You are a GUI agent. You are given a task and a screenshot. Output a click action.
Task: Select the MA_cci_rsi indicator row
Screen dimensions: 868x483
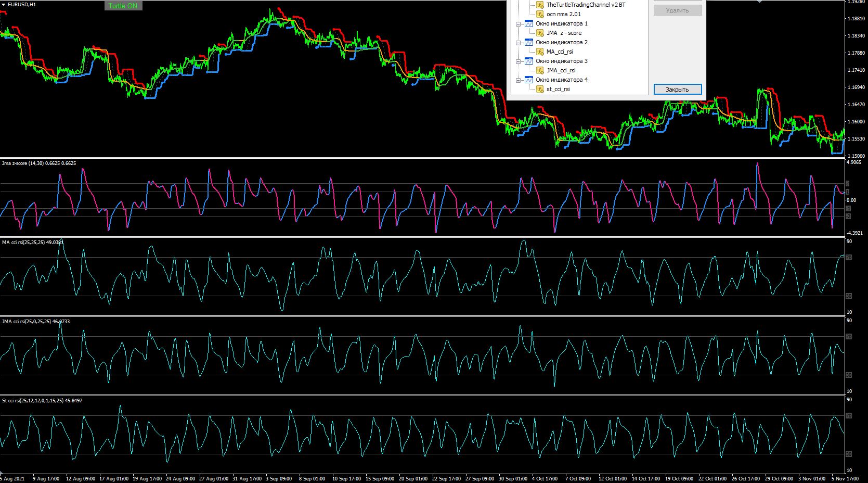pos(560,52)
